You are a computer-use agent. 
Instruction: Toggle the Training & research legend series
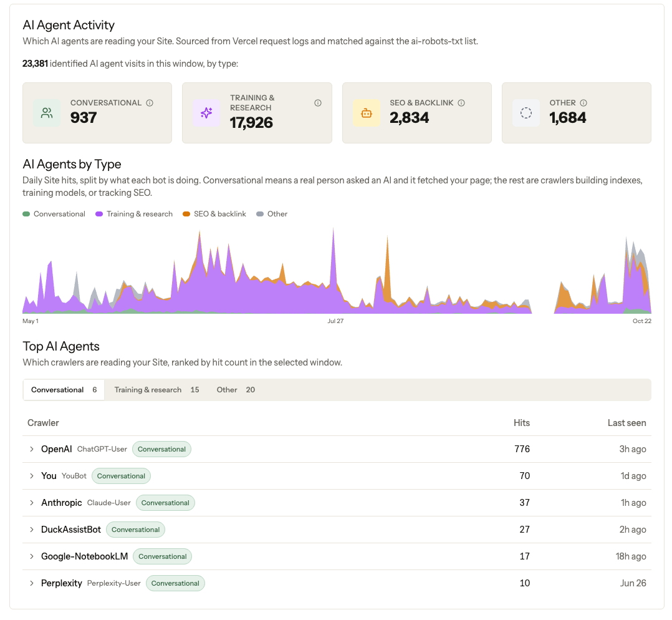[134, 214]
